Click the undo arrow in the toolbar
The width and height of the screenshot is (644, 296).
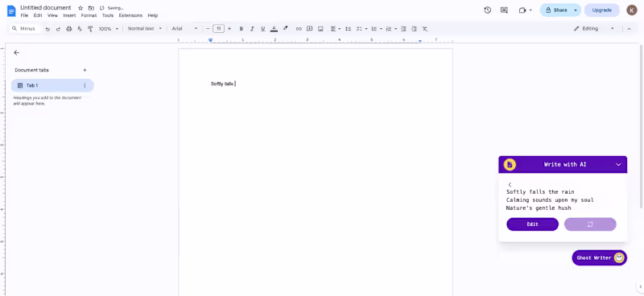point(47,29)
